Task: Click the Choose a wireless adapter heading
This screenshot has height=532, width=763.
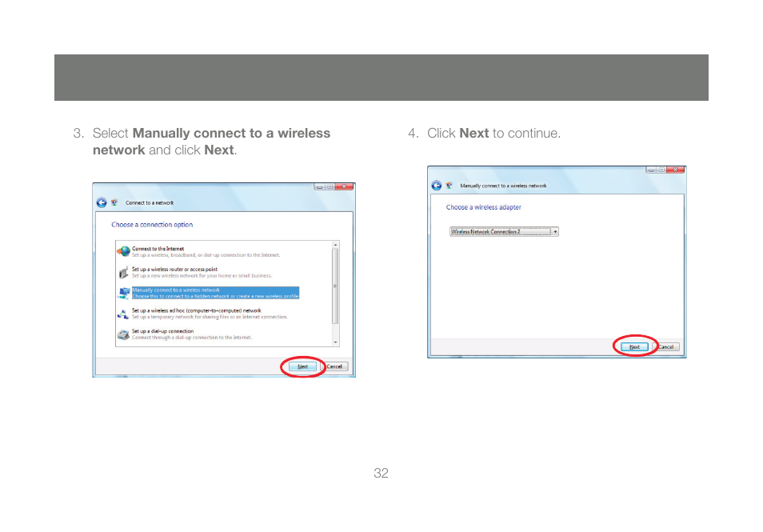Action: click(x=484, y=207)
